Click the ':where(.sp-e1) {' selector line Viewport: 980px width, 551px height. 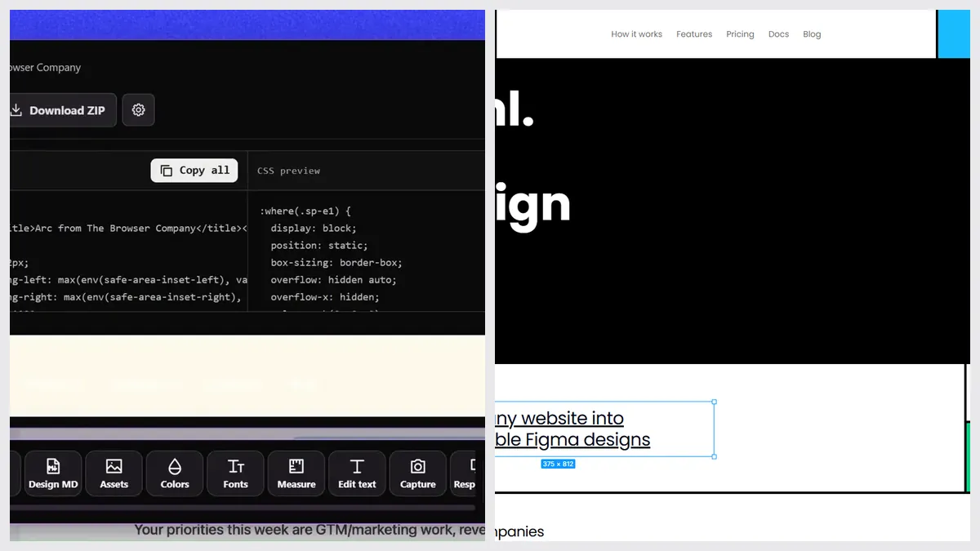(x=305, y=211)
